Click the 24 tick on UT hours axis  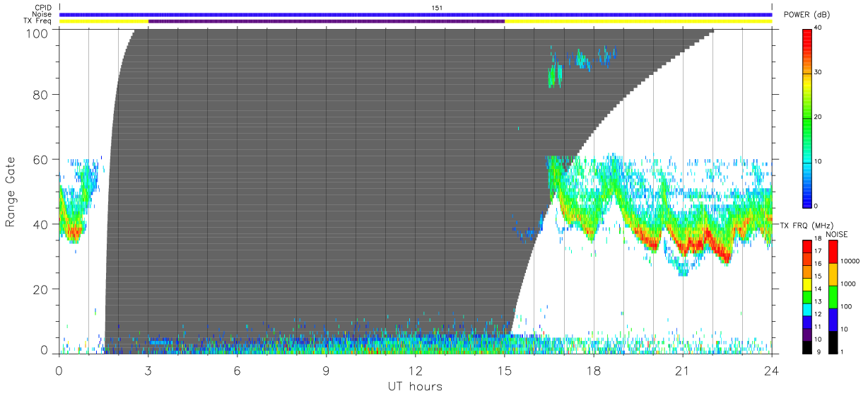tap(772, 371)
